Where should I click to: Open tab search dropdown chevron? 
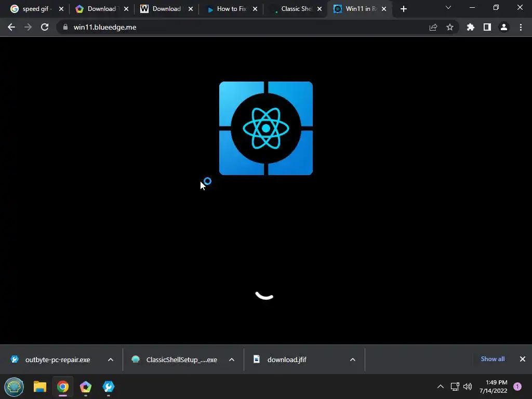point(448,7)
